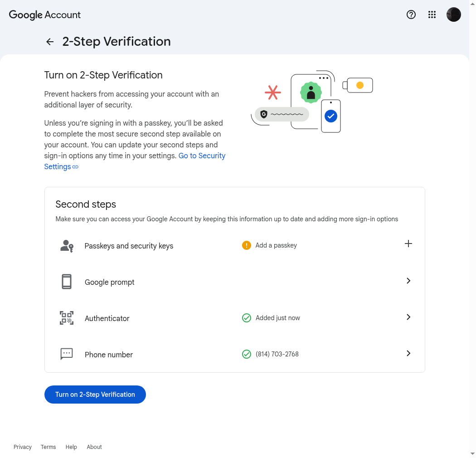The height and width of the screenshot is (458, 476).
Task: Click the Google Account logo
Action: click(x=44, y=15)
